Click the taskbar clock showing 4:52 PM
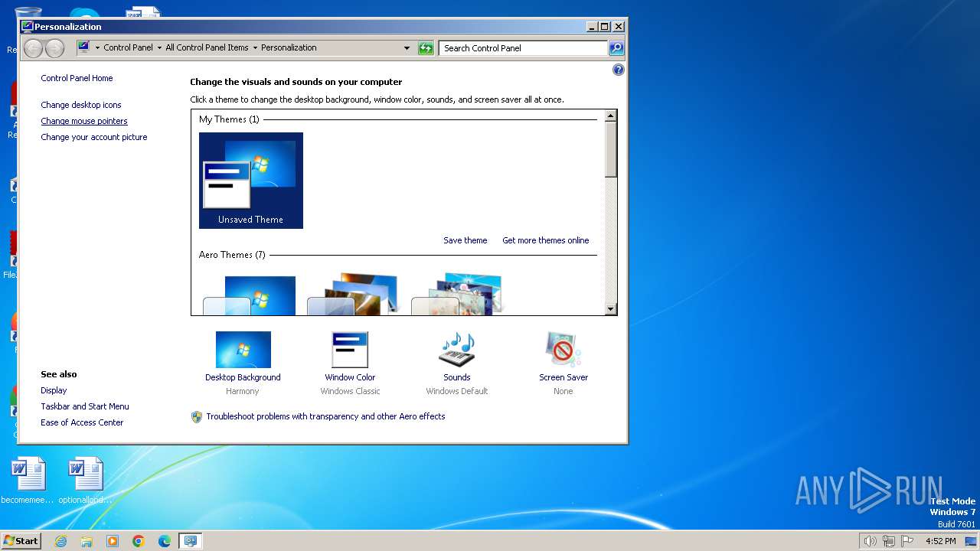This screenshot has width=980, height=551. (940, 541)
